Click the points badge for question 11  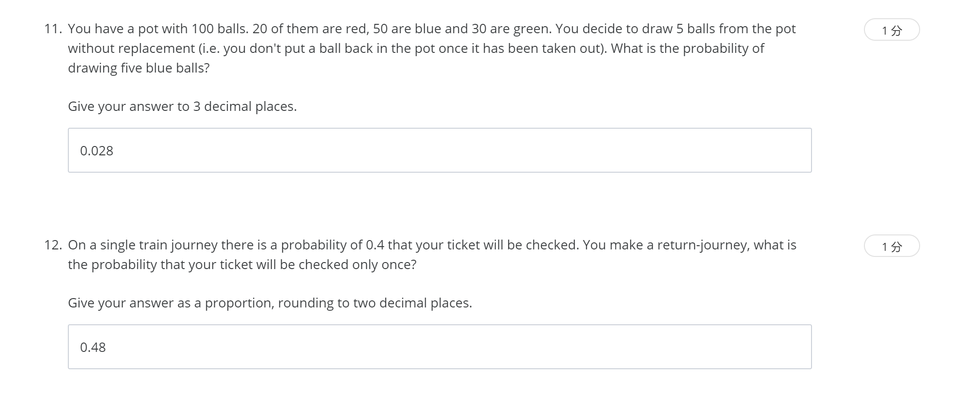[x=891, y=30]
